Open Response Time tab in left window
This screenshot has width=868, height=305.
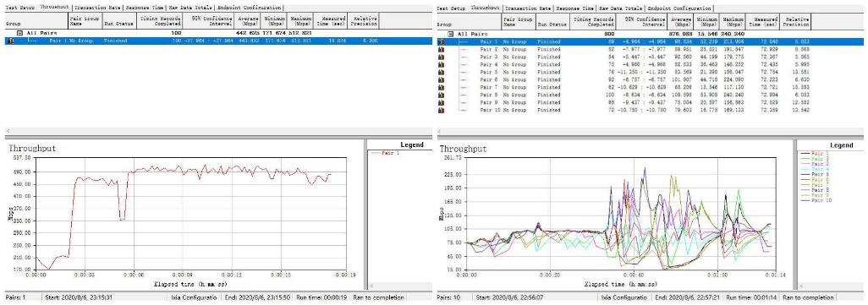pyautogui.click(x=144, y=8)
